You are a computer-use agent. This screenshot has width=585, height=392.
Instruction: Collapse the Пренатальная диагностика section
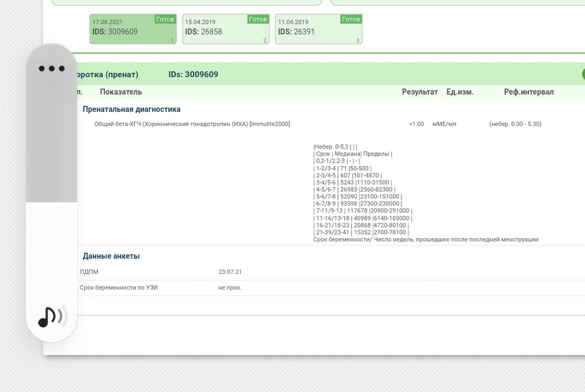point(132,109)
